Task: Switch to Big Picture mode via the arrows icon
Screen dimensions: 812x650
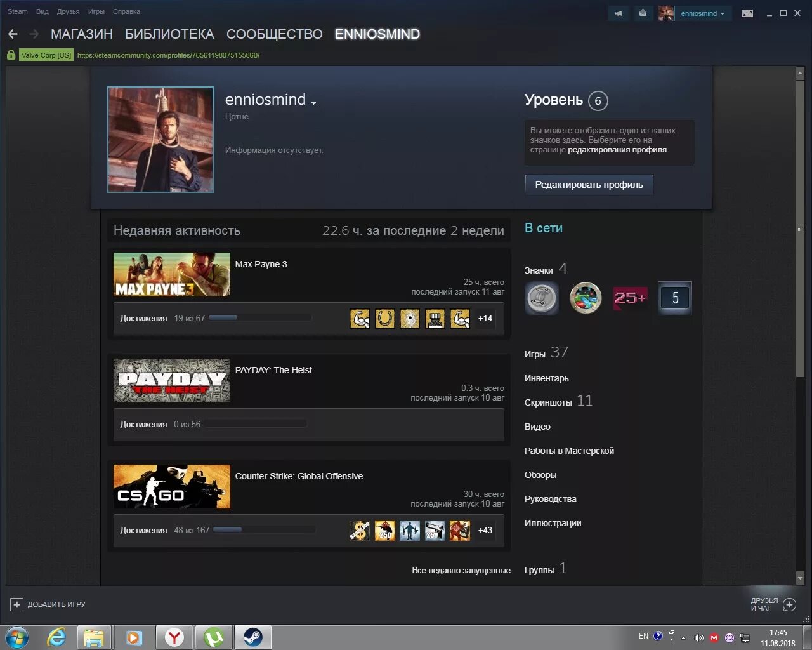Action: [747, 13]
